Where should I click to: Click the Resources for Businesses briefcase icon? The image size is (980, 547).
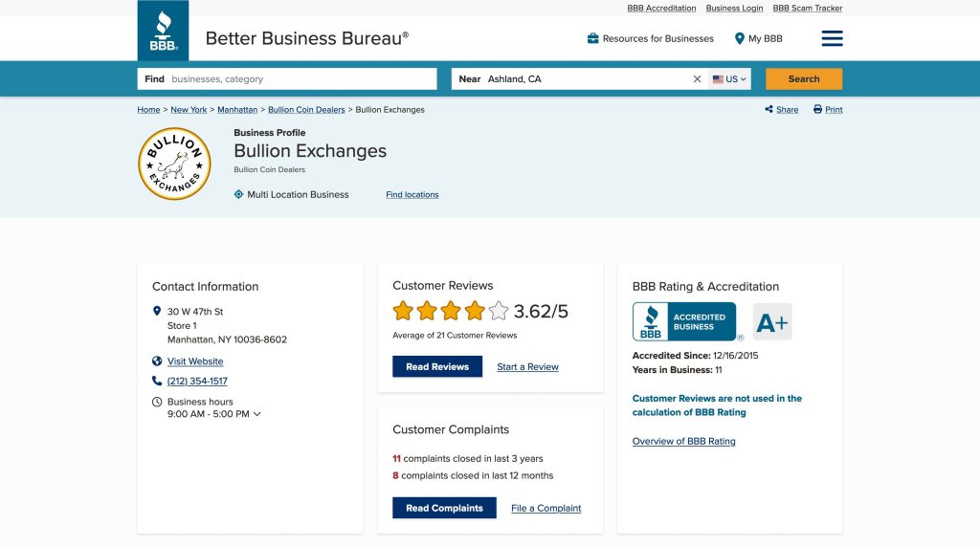click(x=593, y=38)
